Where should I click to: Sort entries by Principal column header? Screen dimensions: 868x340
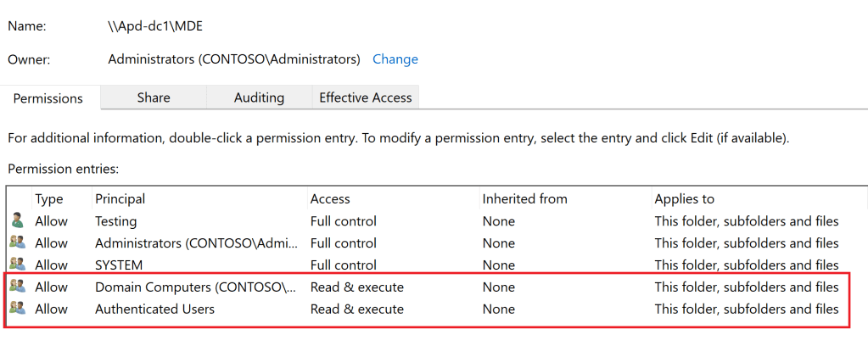coord(120,199)
